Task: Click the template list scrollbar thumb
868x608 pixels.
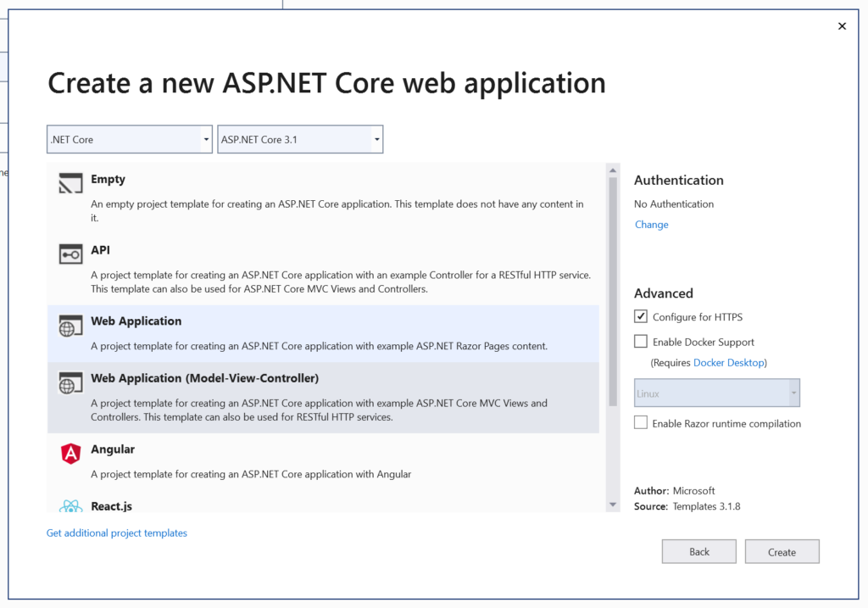Action: (x=613, y=292)
